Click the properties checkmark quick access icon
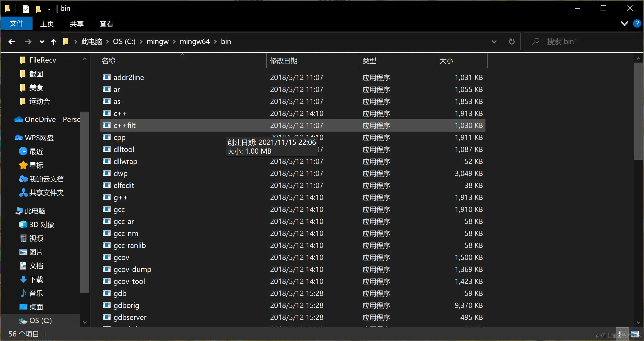This screenshot has height=341, width=644. [x=26, y=9]
